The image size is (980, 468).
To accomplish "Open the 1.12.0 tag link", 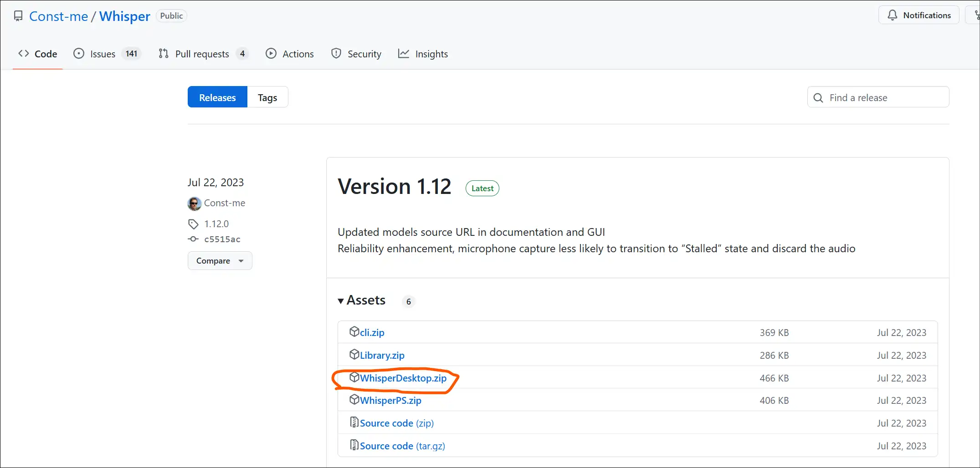I will click(x=216, y=224).
